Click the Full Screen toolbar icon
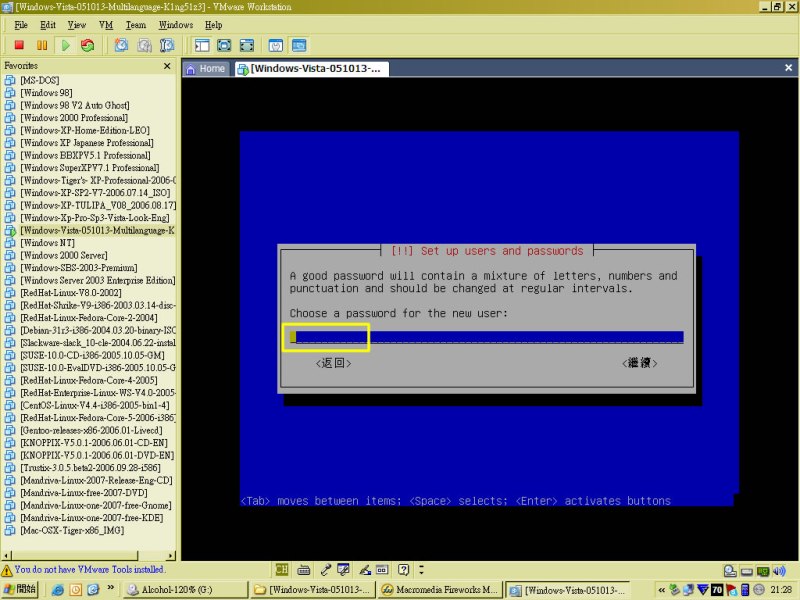The width and height of the screenshot is (800, 600). (224, 45)
